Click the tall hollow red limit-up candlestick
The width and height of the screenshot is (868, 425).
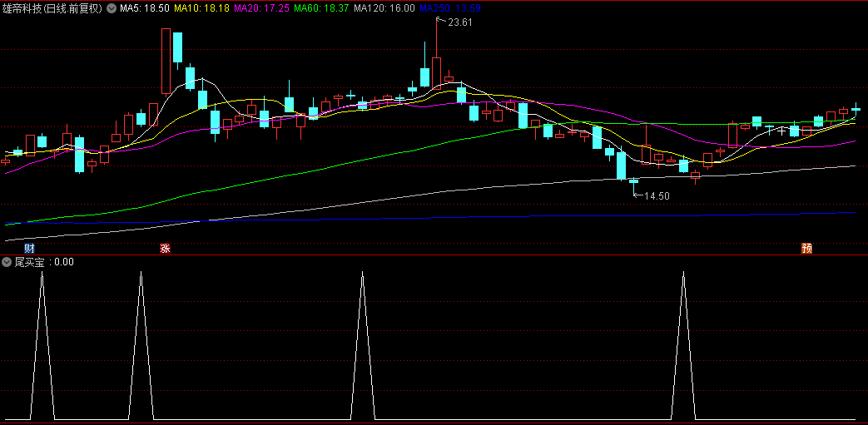tap(166, 61)
